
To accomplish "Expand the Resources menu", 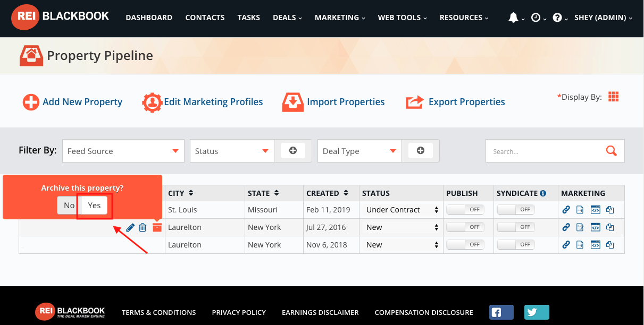I will click(464, 18).
